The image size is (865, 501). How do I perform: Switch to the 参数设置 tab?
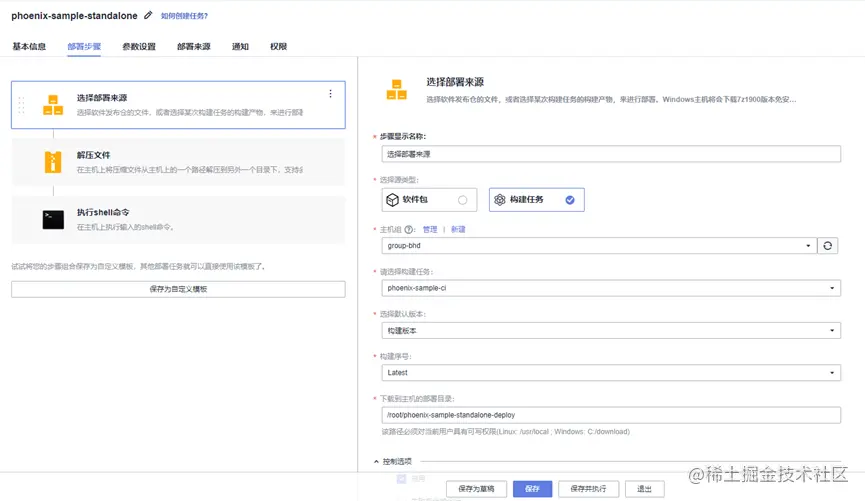click(139, 46)
